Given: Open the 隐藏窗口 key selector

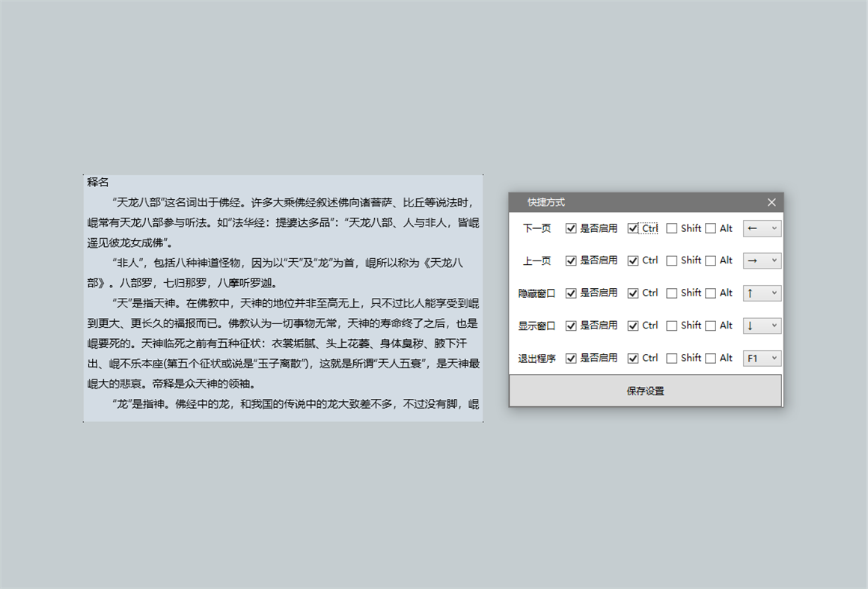Looking at the screenshot, I should (x=762, y=293).
